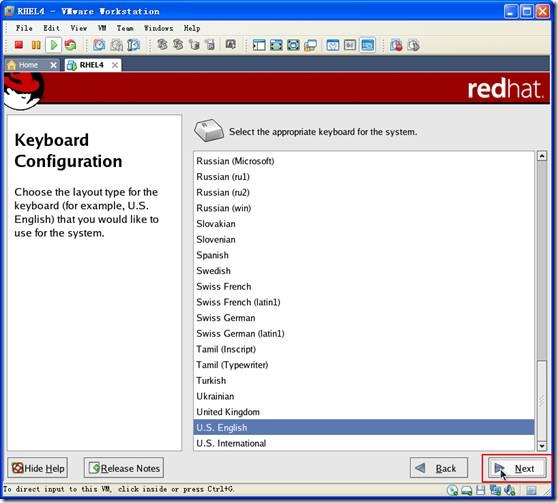The image size is (558, 503).
Task: Open the VM menu
Action: pos(102,28)
